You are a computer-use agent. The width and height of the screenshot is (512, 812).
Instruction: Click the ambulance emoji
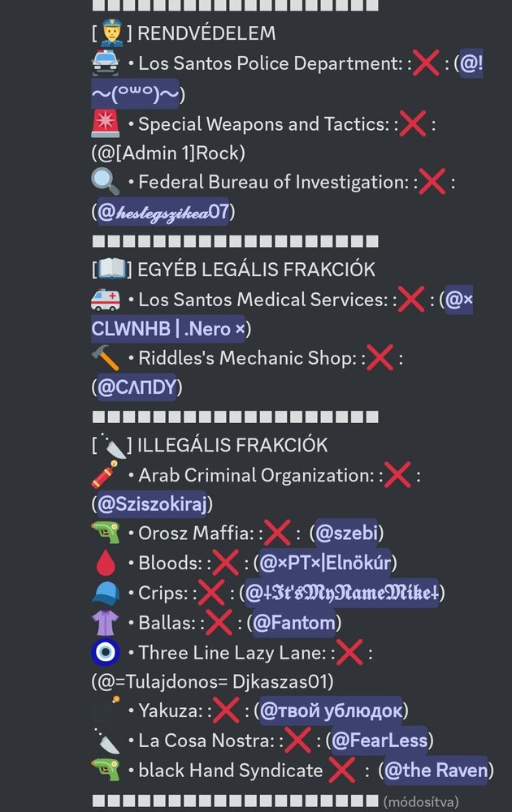coord(105,300)
